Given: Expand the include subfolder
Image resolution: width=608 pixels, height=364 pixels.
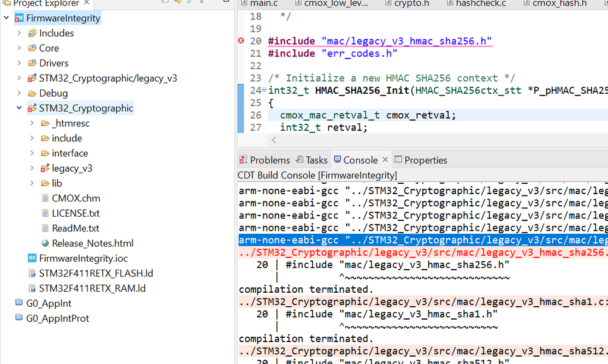Looking at the screenshot, I should coord(32,138).
